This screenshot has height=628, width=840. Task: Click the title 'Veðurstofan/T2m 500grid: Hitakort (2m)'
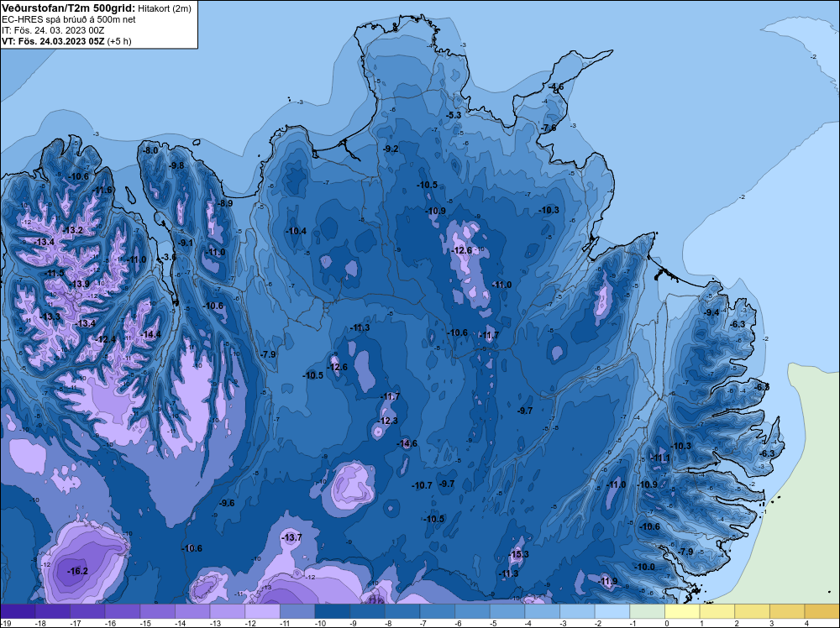97,8
